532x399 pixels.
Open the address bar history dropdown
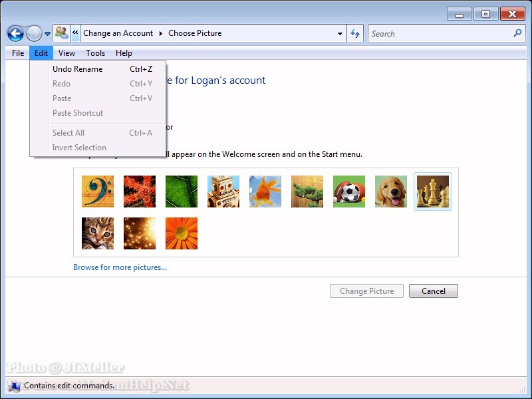pos(340,34)
